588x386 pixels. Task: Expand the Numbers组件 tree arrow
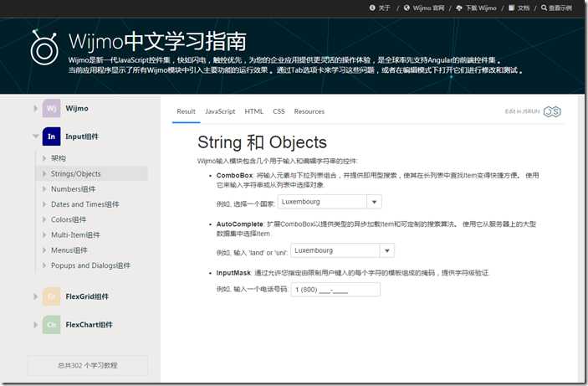coord(43,189)
